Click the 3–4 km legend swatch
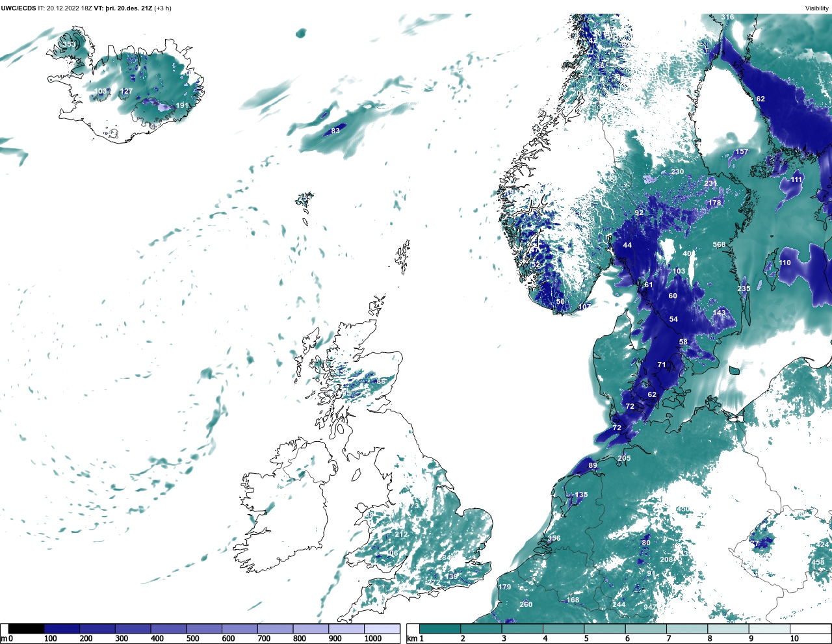The width and height of the screenshot is (832, 644). [x=523, y=628]
